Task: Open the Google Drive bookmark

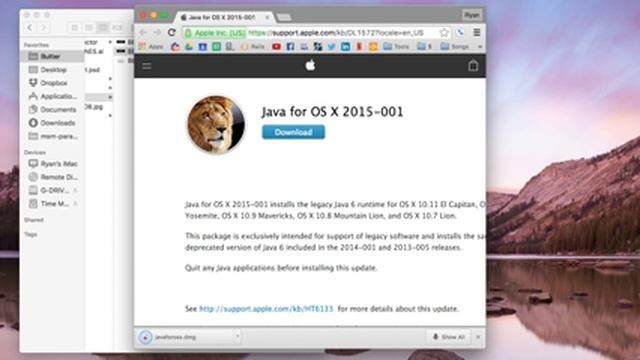Action: click(189, 47)
